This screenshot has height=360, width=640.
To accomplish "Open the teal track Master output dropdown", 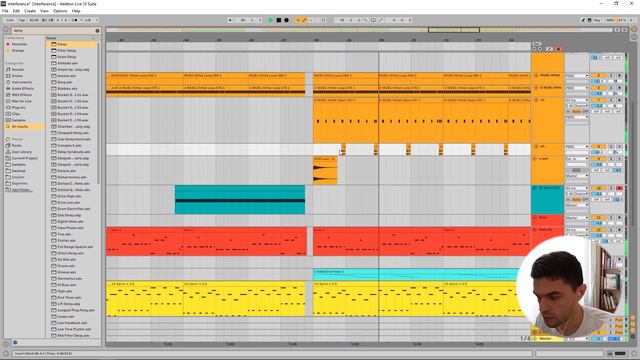I will point(577,205).
